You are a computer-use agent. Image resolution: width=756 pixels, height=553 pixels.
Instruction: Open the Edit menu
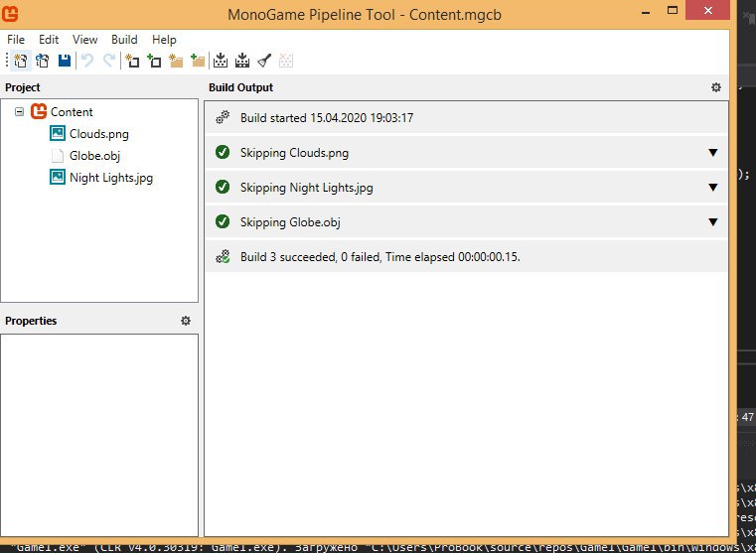(x=49, y=40)
